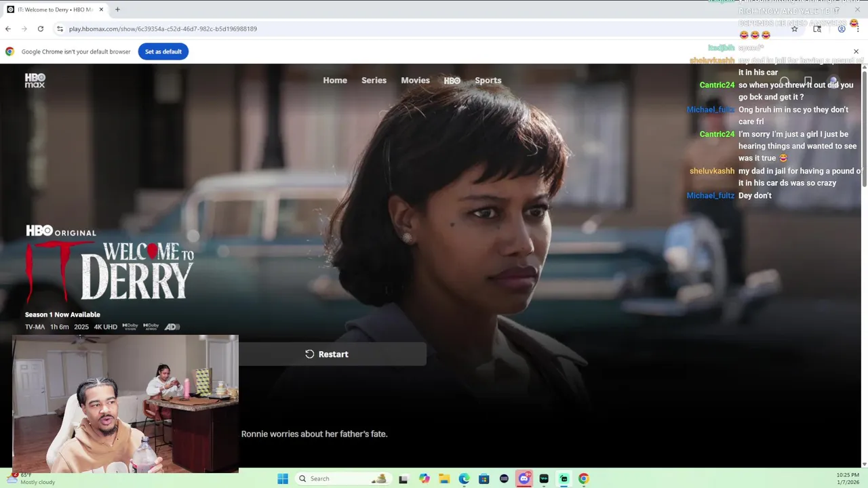
Task: Launch Copilot from the taskbar
Action: (424, 479)
